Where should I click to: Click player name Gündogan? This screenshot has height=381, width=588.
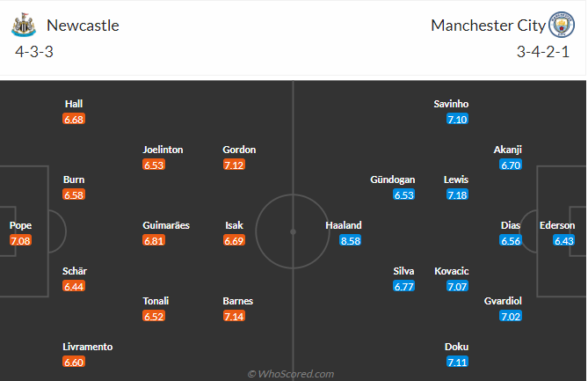392,180
